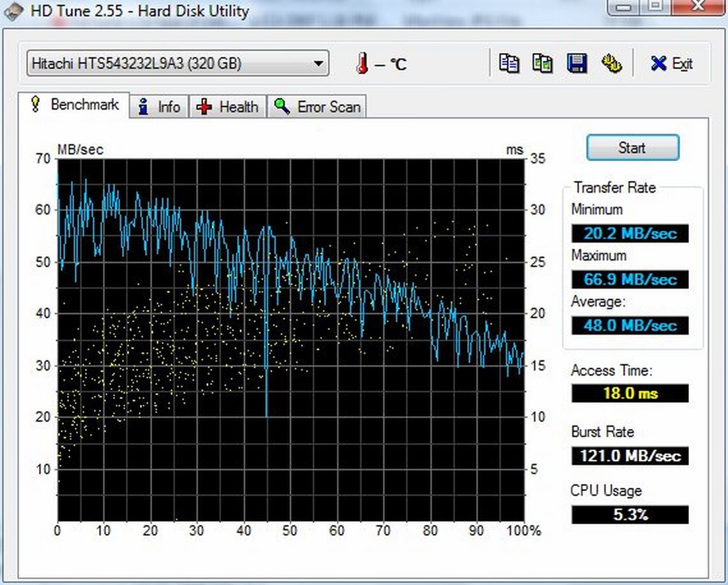Click the Exit button
Viewport: 728px width, 585px height.
click(x=672, y=64)
